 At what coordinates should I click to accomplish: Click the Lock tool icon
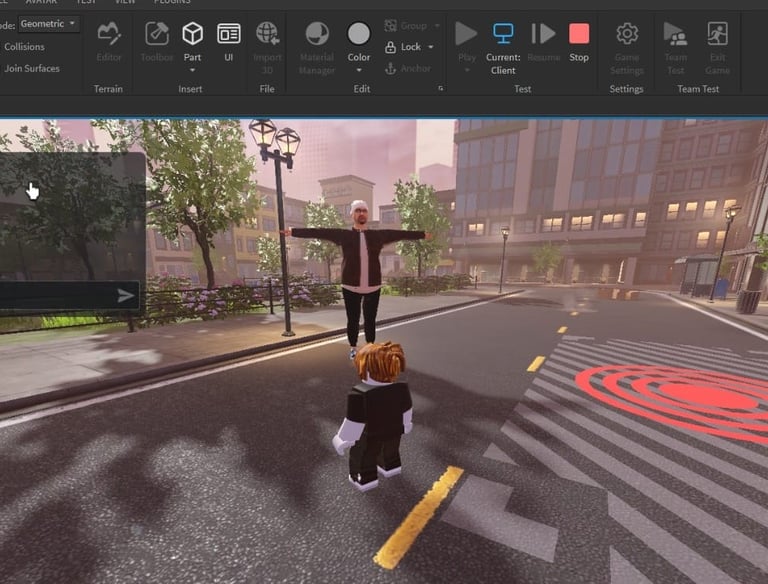(390, 47)
